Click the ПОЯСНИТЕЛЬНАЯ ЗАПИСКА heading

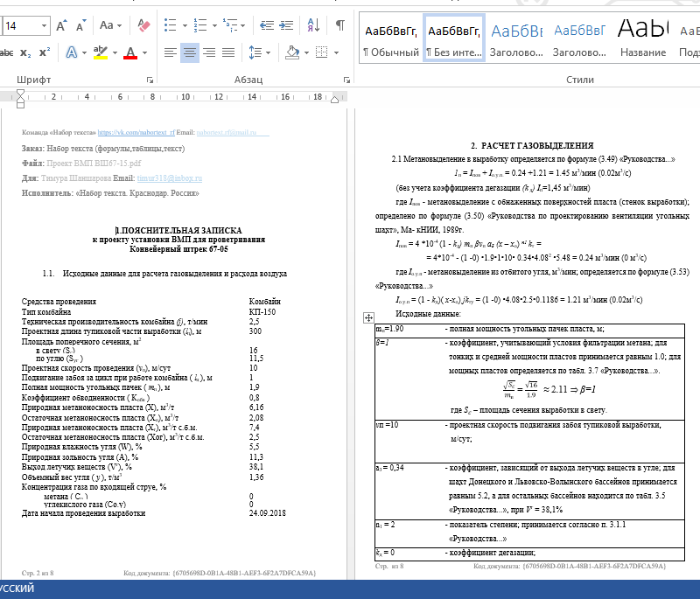(x=178, y=231)
